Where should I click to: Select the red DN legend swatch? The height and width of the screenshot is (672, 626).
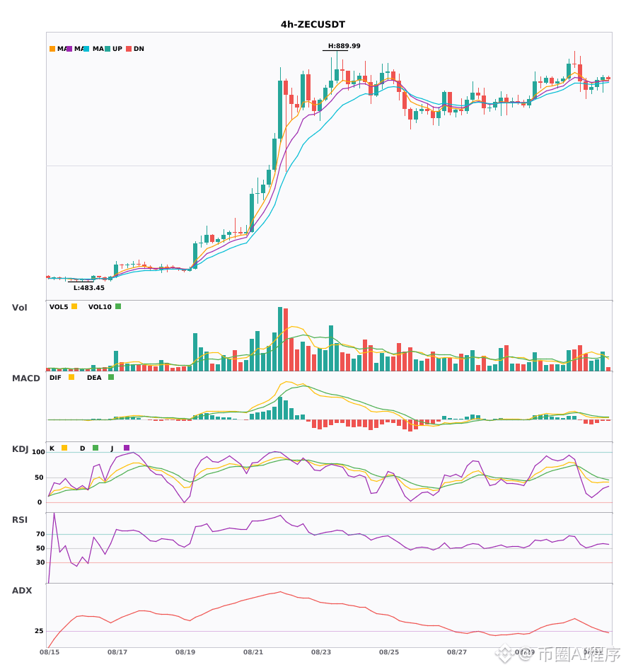click(129, 49)
